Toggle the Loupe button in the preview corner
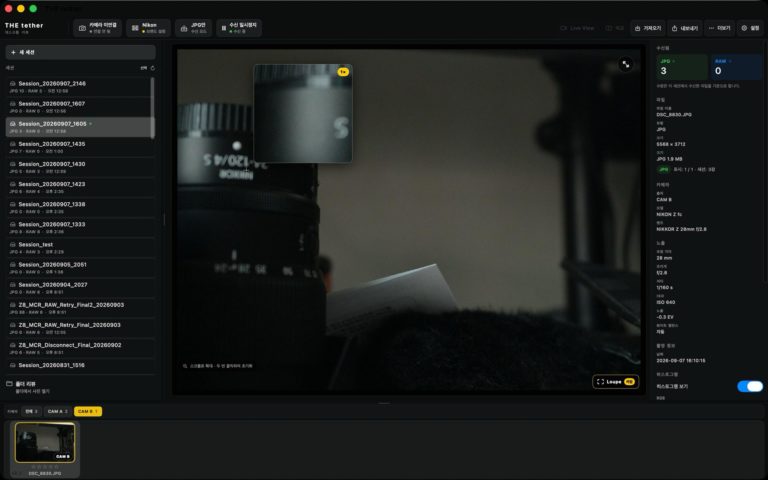Image resolution: width=768 pixels, height=480 pixels. click(615, 382)
